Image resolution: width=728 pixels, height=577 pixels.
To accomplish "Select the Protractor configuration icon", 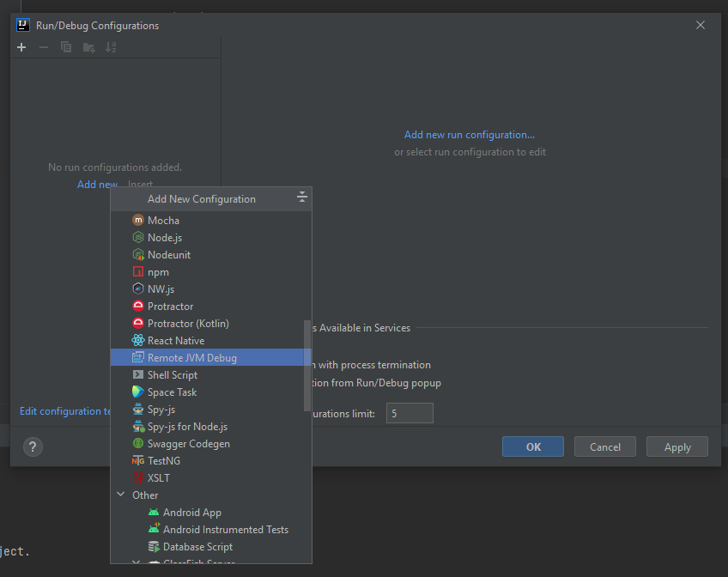I will pos(138,306).
